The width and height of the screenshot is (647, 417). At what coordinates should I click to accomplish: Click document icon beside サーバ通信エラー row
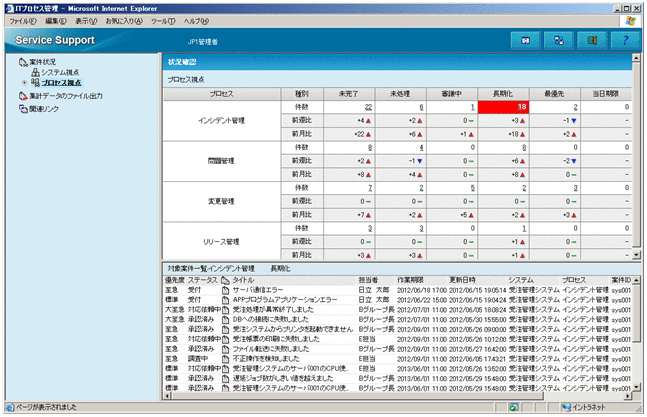tap(225, 289)
